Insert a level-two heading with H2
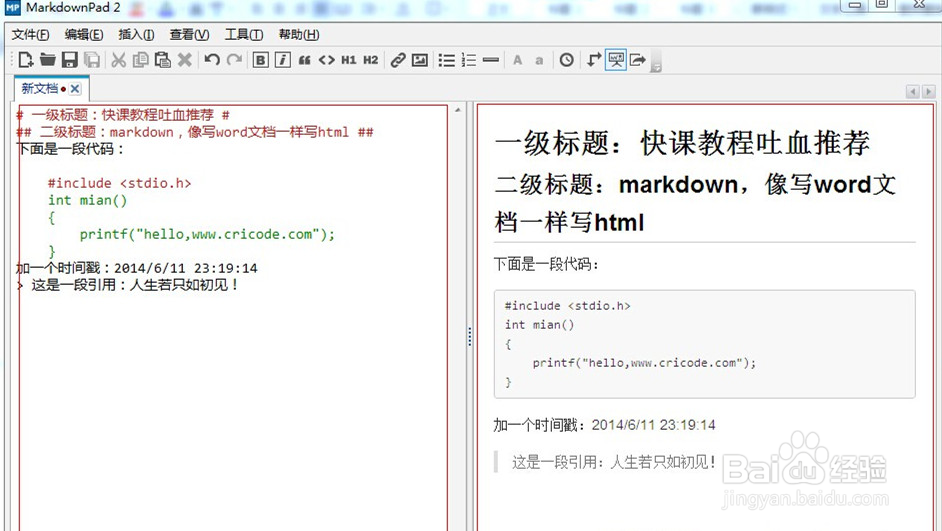Screen dimensions: 942x531 tap(371, 59)
